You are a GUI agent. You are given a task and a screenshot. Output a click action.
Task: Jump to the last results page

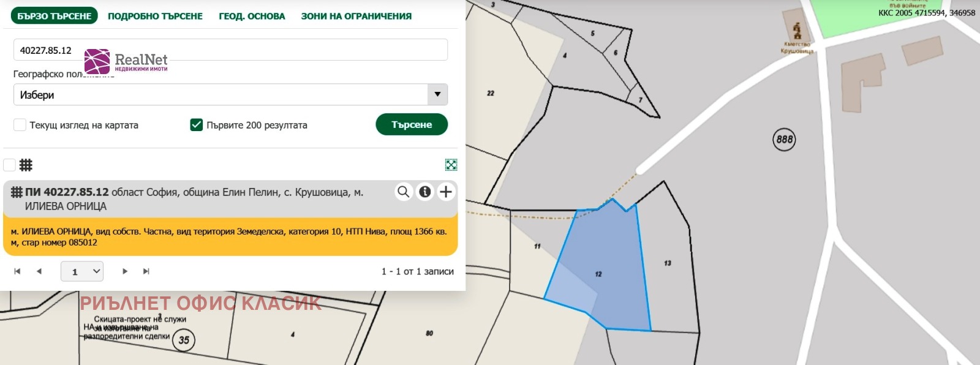(146, 271)
